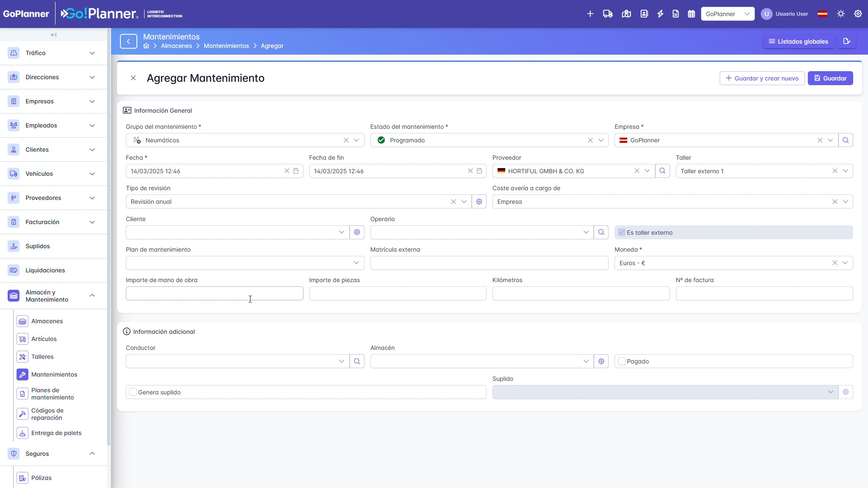Click the truck icon in top toolbar
Image resolution: width=868 pixels, height=488 pixels.
(x=608, y=14)
